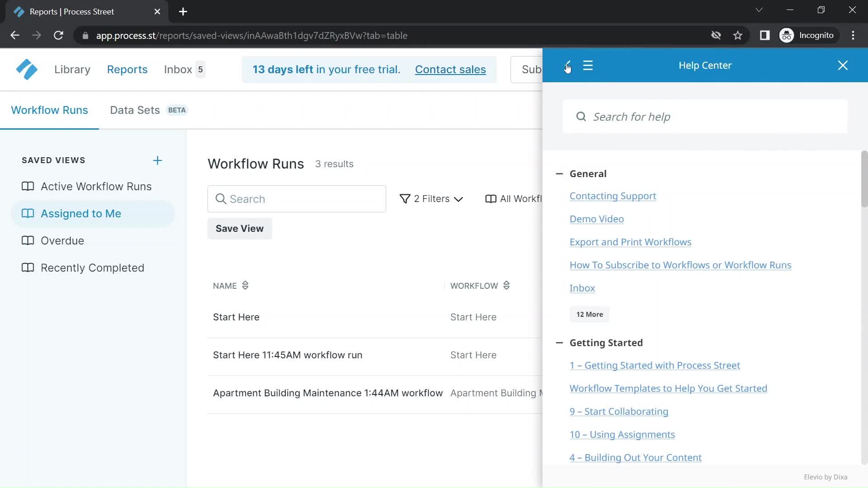Click the Process Street logo icon
This screenshot has width=868, height=488.
tap(26, 69)
